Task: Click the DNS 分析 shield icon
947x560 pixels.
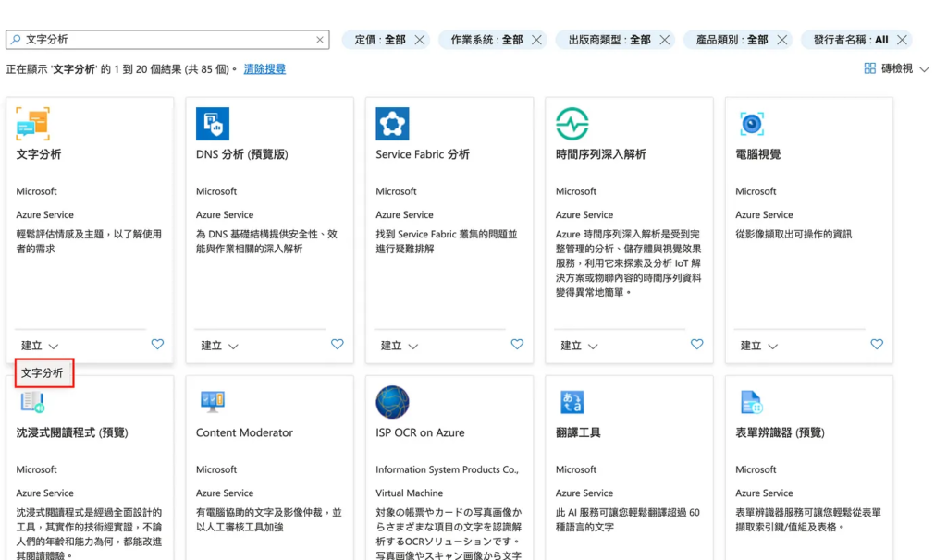Action: [x=213, y=124]
